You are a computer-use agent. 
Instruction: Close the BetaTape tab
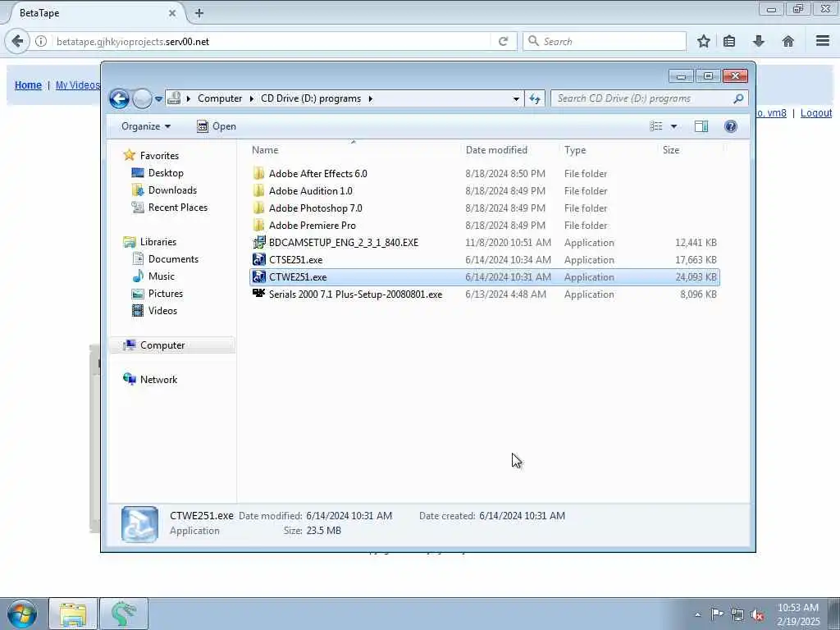coord(172,13)
